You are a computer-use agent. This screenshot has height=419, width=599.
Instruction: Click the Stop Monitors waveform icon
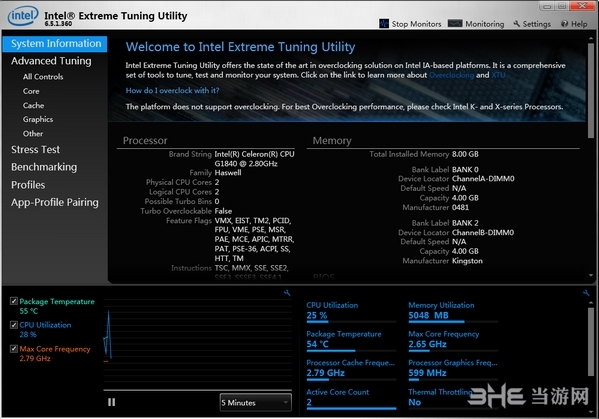(384, 24)
